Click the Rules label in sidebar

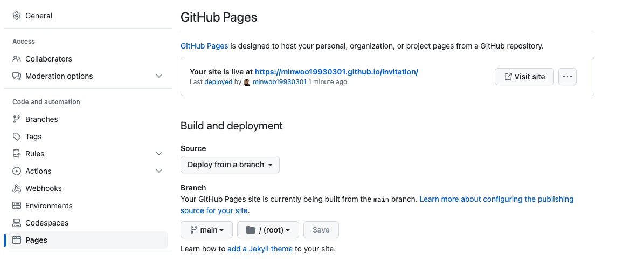(35, 154)
